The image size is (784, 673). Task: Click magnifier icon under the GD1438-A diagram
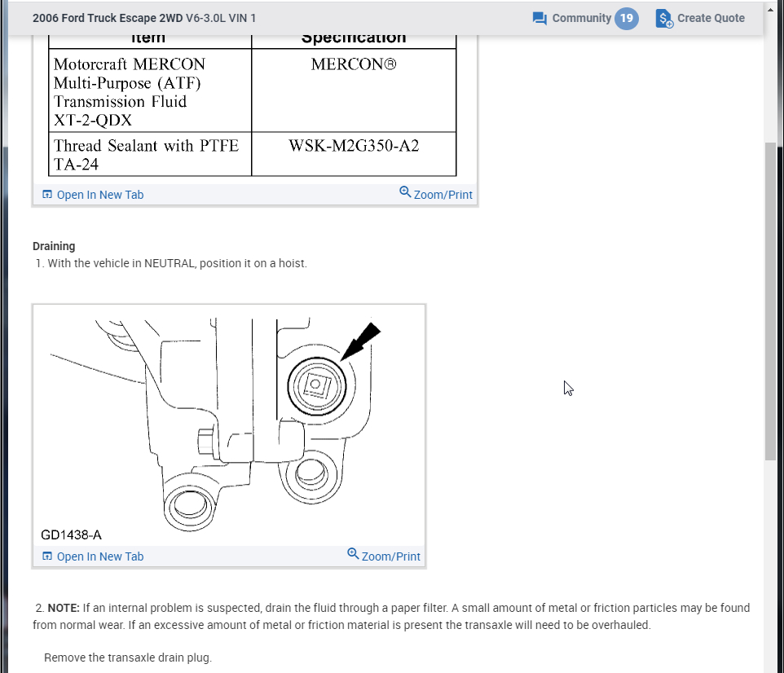coord(353,553)
